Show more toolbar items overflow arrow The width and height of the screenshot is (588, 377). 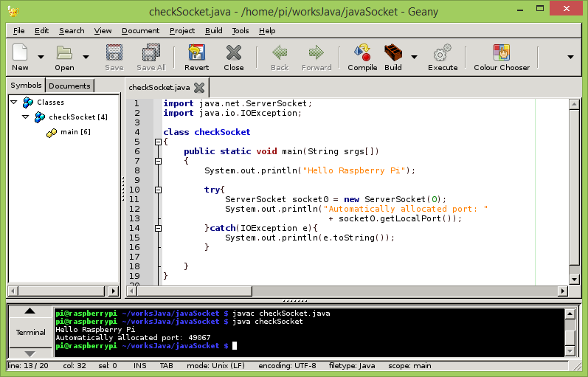pyautogui.click(x=570, y=57)
